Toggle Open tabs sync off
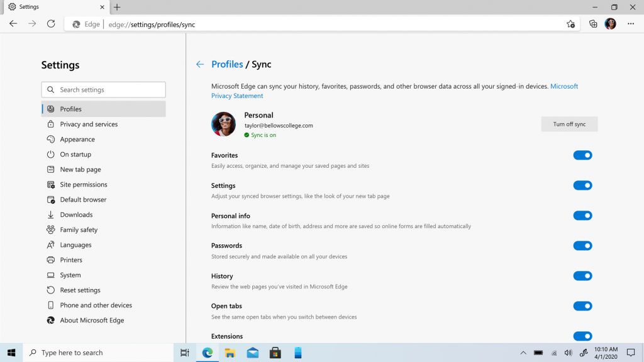Viewport: 644px width, 362px height. (x=582, y=306)
